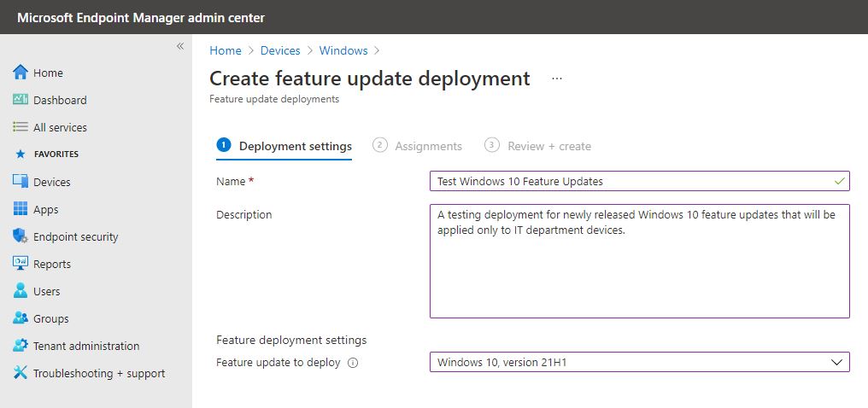Click the Create feature update deployment heading

point(370,79)
